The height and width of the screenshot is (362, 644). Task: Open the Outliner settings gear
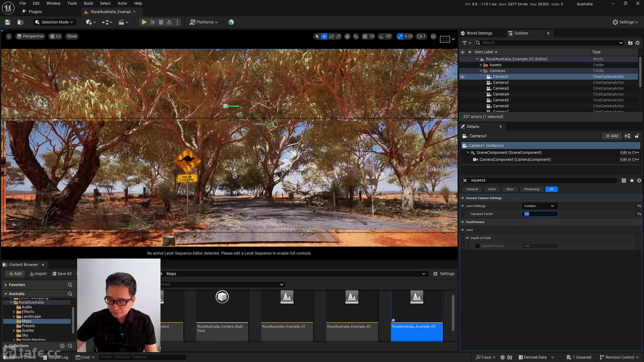637,43
